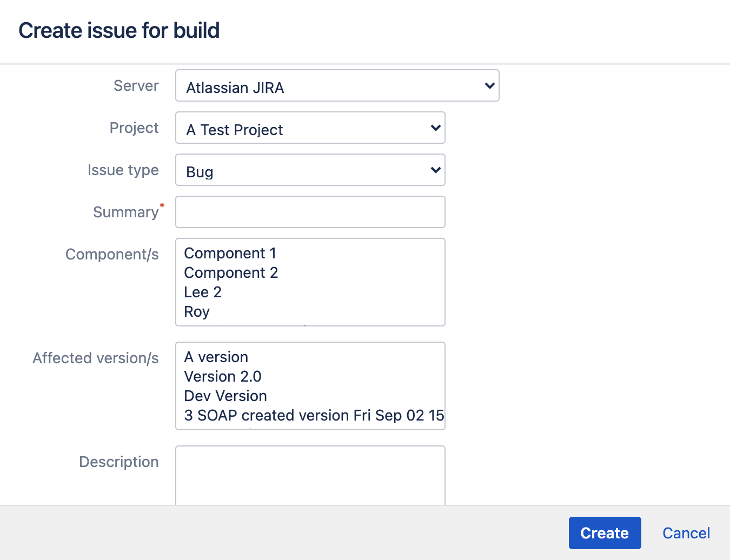This screenshot has height=560, width=730.
Task: Focus the Description text area
Action: 310,476
